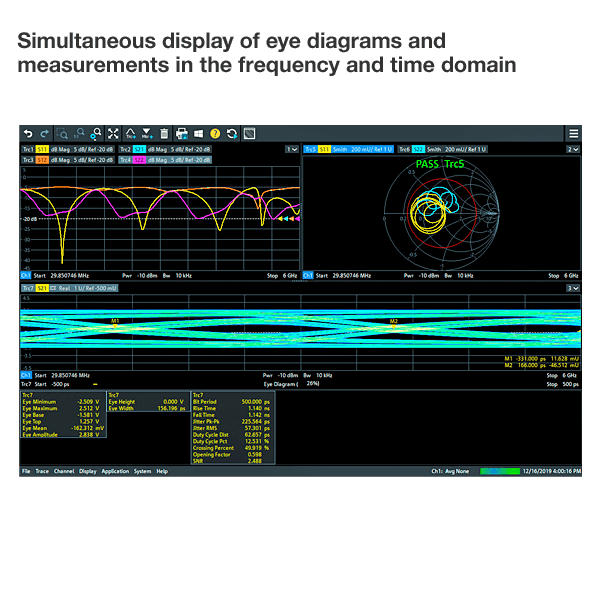Open diagram 1 dropdown selector
Viewport: 600px width, 600px height.
tap(292, 149)
